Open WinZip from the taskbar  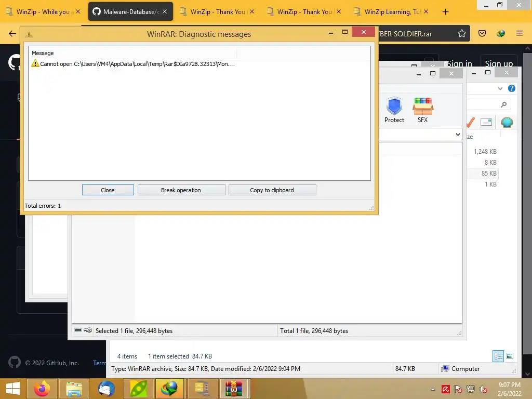pyautogui.click(x=202, y=389)
